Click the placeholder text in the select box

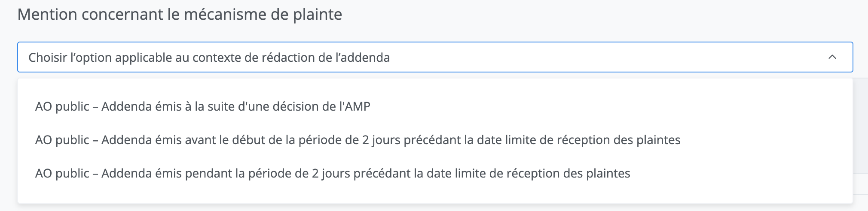(x=209, y=57)
